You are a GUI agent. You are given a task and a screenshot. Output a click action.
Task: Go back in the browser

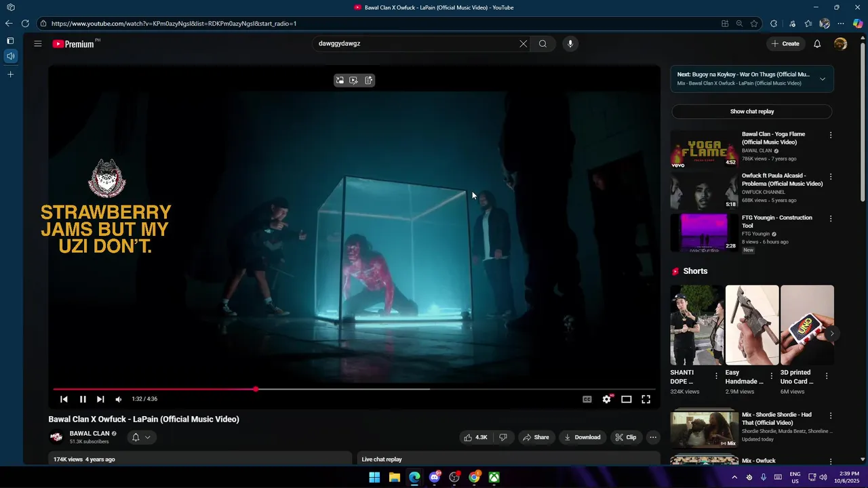pyautogui.click(x=9, y=23)
